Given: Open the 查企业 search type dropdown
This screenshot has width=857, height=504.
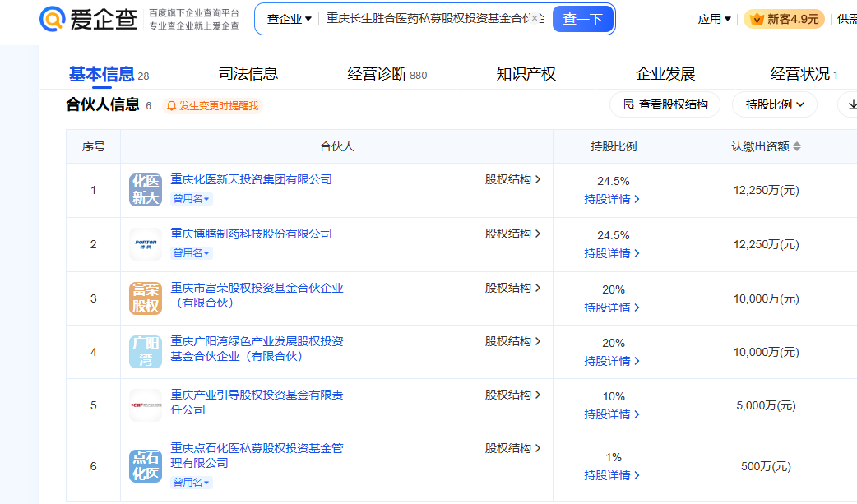Looking at the screenshot, I should click(290, 19).
